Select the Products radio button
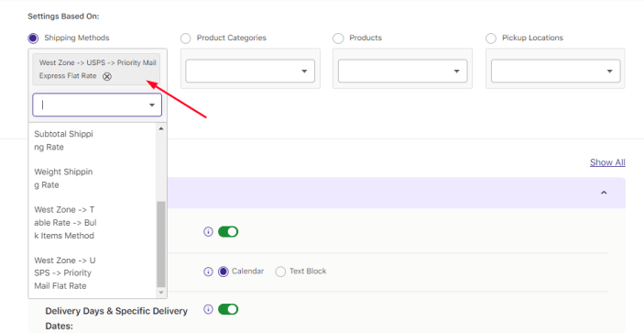 (x=338, y=39)
